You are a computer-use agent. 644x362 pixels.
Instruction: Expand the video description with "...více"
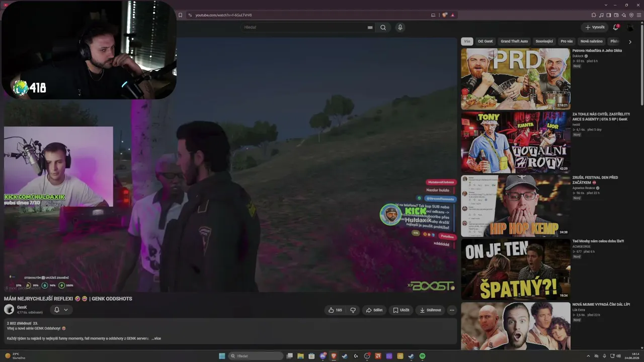[x=156, y=338]
